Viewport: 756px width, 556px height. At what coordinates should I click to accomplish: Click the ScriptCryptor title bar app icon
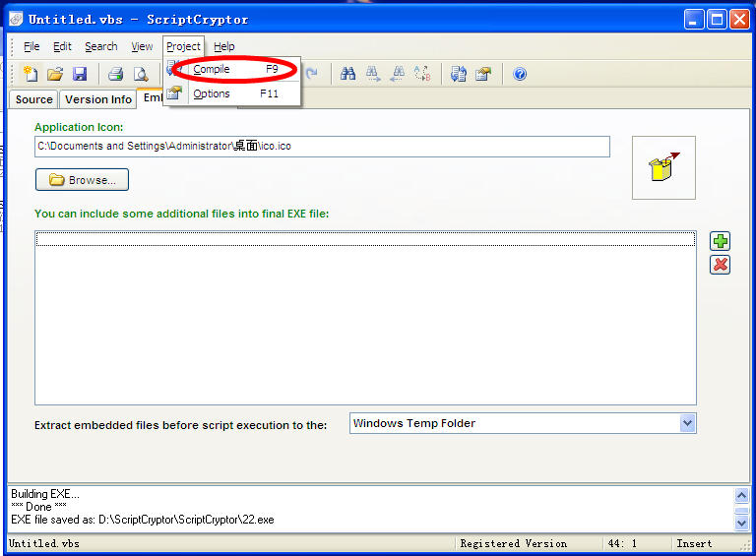tap(16, 20)
